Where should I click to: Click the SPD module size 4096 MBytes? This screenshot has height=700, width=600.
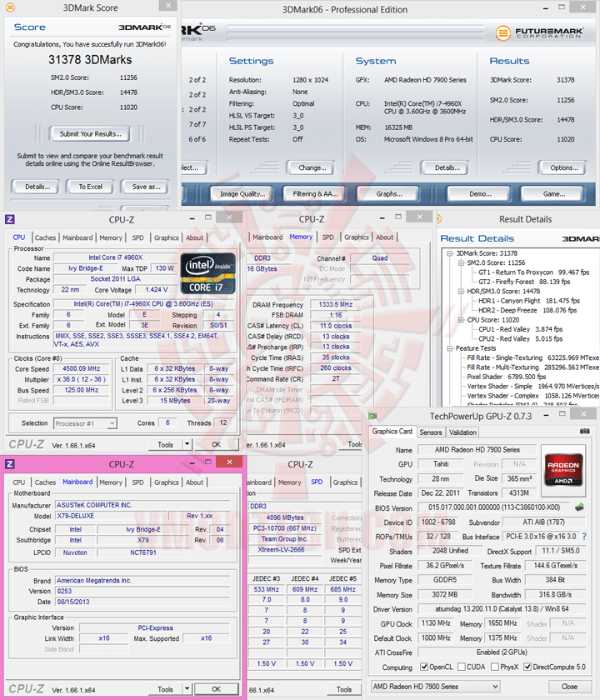click(x=285, y=517)
